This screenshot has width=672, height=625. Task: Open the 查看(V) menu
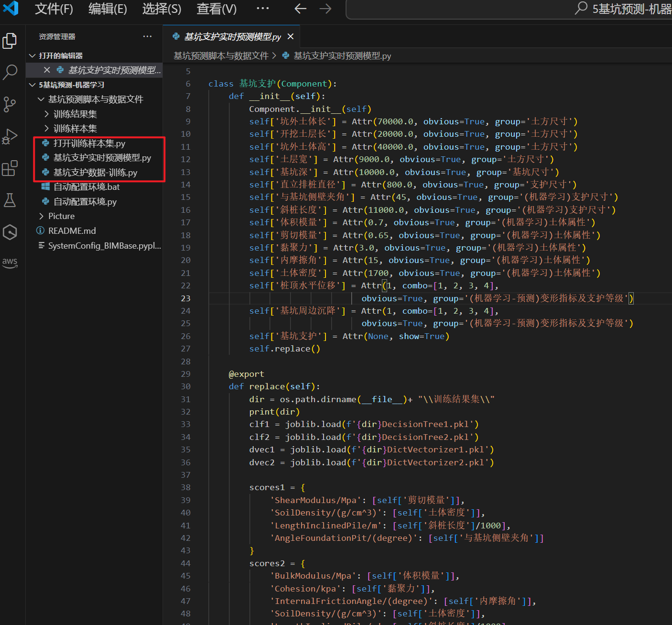pyautogui.click(x=217, y=9)
